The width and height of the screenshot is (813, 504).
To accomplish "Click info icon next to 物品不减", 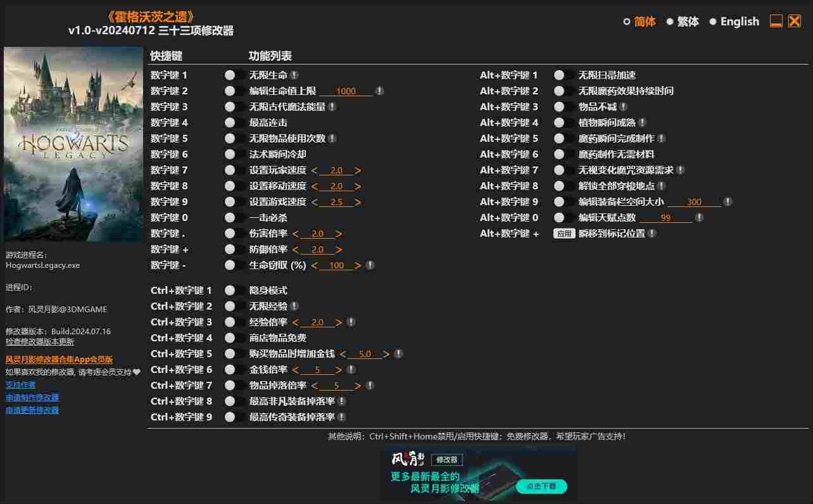I will pyautogui.click(x=623, y=106).
